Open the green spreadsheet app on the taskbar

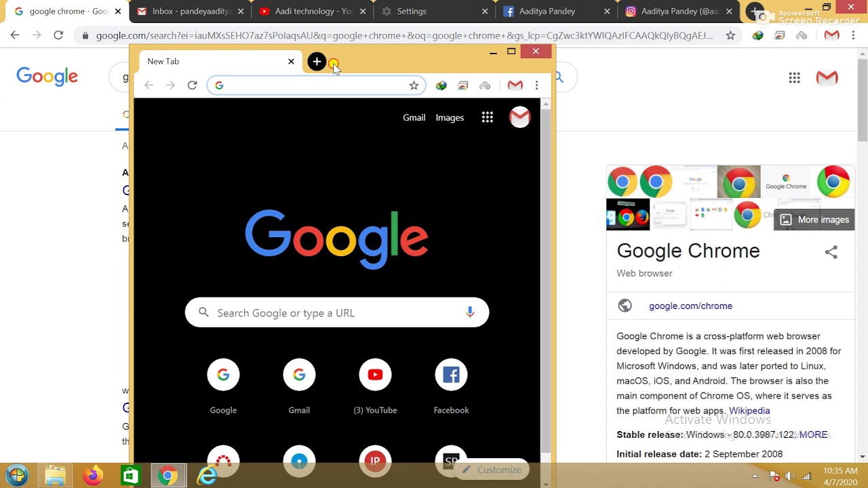click(x=130, y=476)
